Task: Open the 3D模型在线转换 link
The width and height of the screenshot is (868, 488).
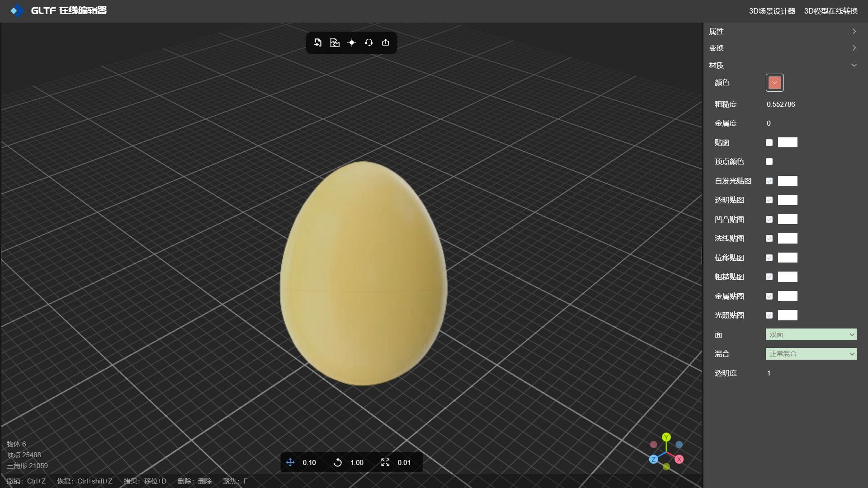Action: click(x=830, y=11)
